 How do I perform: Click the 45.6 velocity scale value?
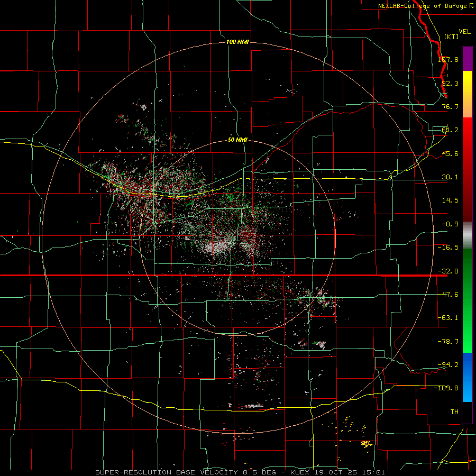coord(450,153)
